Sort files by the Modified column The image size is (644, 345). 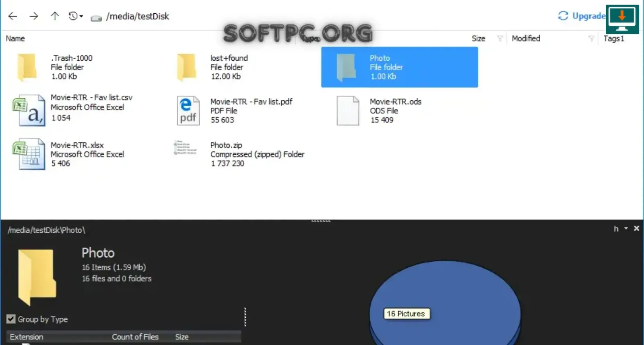coord(526,39)
